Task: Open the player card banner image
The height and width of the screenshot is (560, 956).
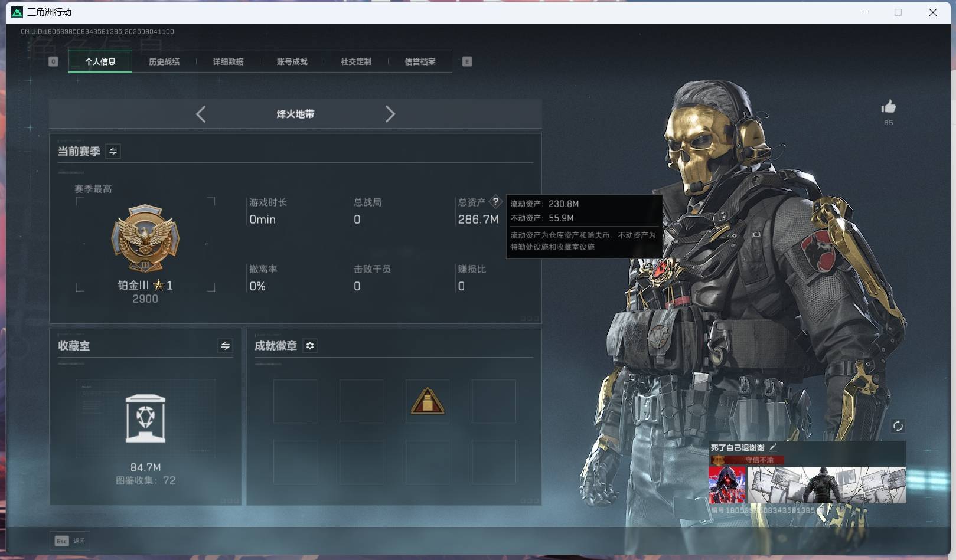Action: (827, 485)
